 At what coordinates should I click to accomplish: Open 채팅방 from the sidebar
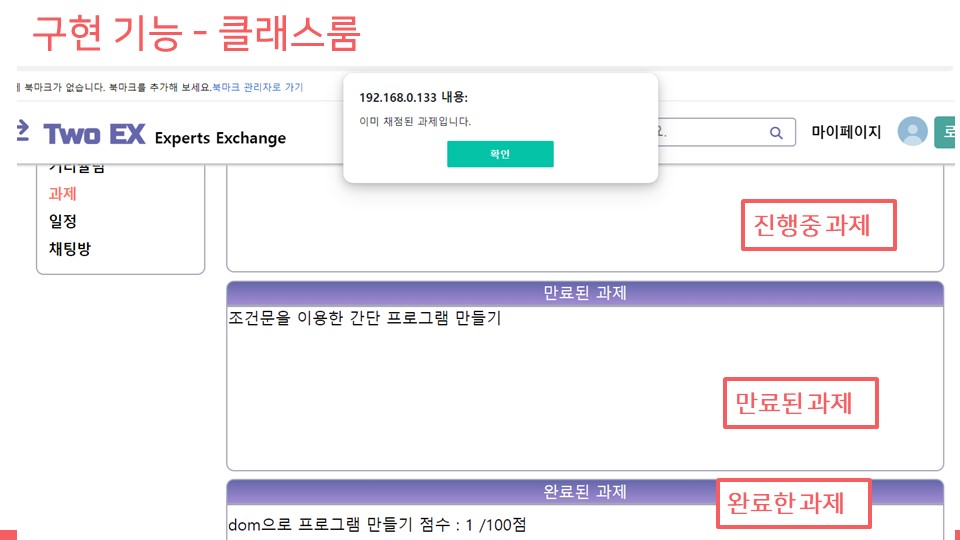(x=70, y=249)
